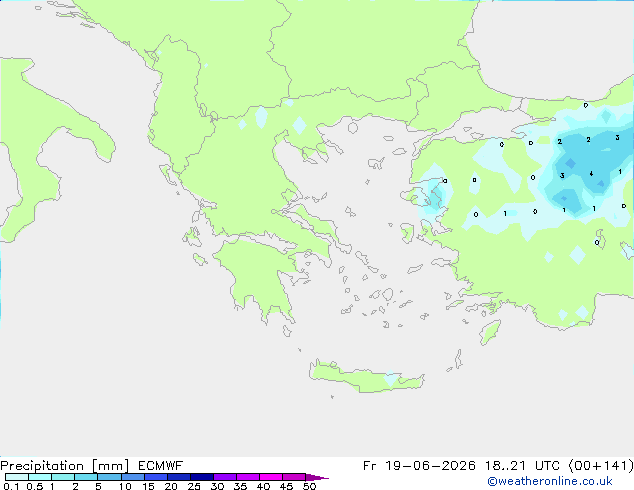Viewport: 634px width, 490px height.
Task: Pick the 25–30 mm dark navy legend swatch
Action: [202, 477]
